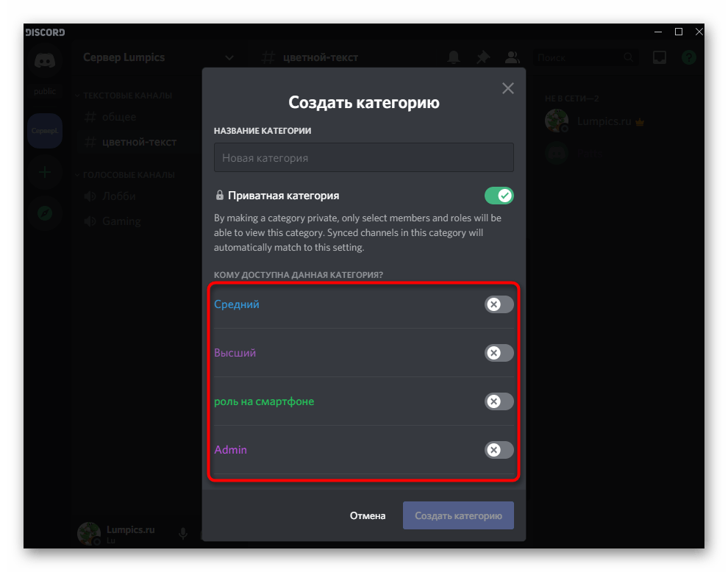Enable access for the Средний role
The image size is (728, 572).
pos(499,304)
